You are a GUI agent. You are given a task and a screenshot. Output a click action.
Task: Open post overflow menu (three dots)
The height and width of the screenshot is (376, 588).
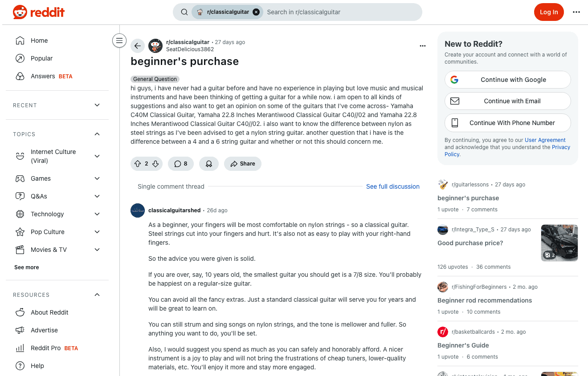tap(422, 45)
